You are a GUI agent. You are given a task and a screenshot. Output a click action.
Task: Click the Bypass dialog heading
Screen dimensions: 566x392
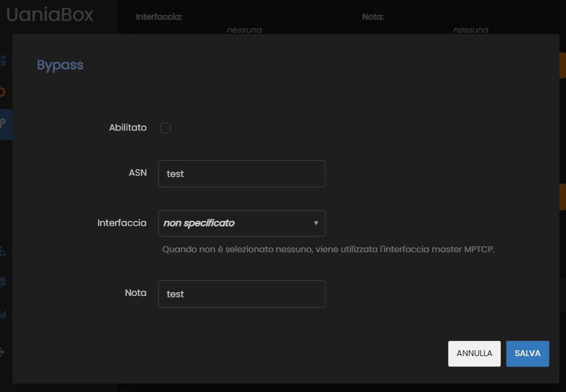point(60,65)
